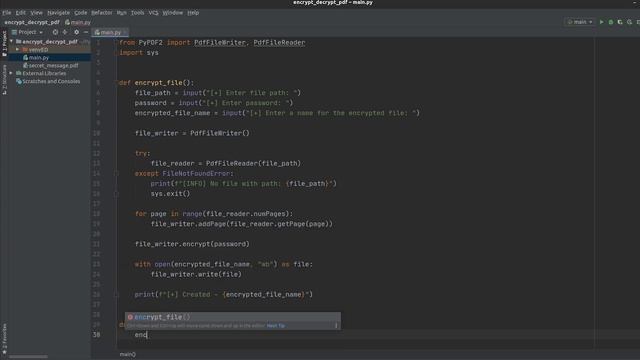Viewport: 640px width, 360px height.
Task: Click the main() breadcrumb below the editor
Action: point(128,354)
